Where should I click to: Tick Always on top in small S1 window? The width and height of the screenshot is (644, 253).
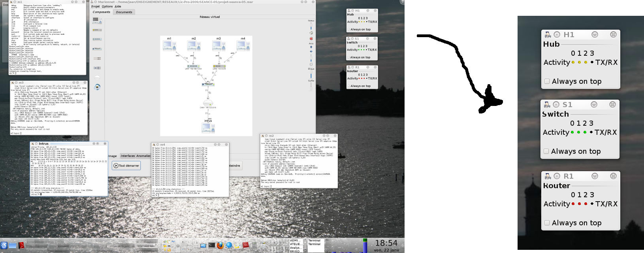pos(348,57)
